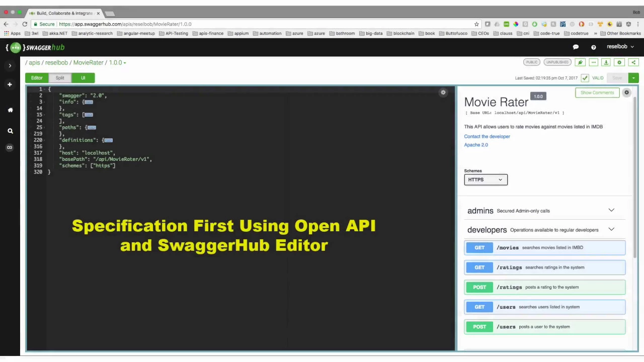Open the Save dropdown arrow
The height and width of the screenshot is (362, 644).
(x=633, y=78)
